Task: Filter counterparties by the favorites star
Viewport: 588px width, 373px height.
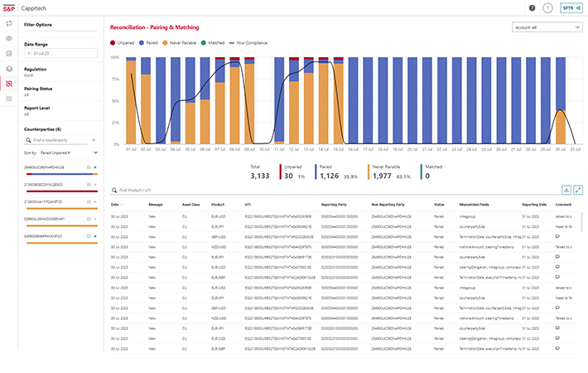Action: tap(94, 140)
